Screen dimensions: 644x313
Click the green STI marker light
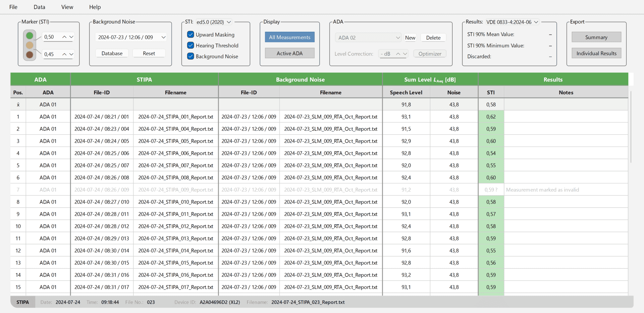pos(30,36)
